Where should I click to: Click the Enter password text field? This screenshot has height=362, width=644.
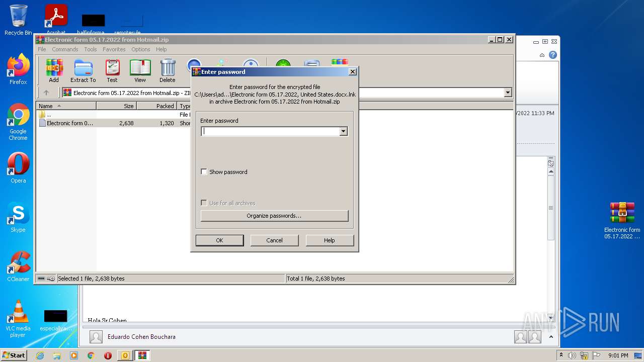click(270, 131)
